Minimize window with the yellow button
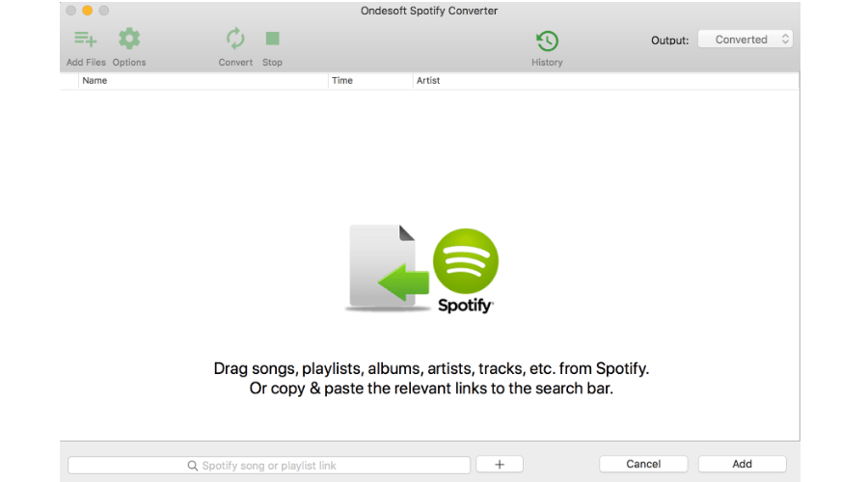 coord(88,11)
